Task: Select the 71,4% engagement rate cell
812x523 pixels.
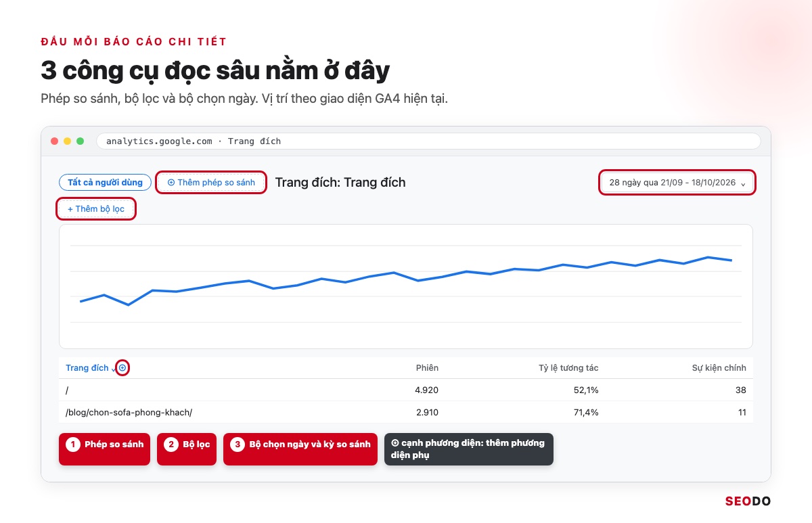Action: pos(585,412)
